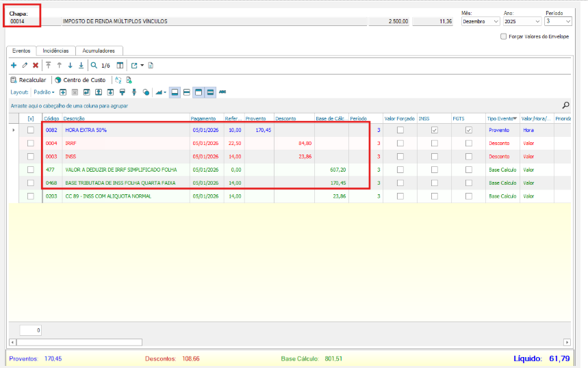Tick the selection checkbox for IRRF row
Image resolution: width=588 pixels, height=368 pixels.
pos(31,143)
